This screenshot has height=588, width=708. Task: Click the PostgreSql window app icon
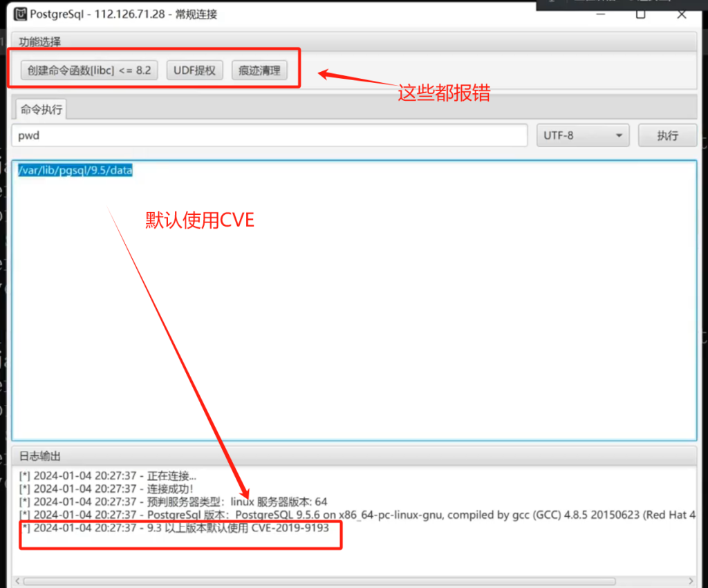pyautogui.click(x=20, y=15)
